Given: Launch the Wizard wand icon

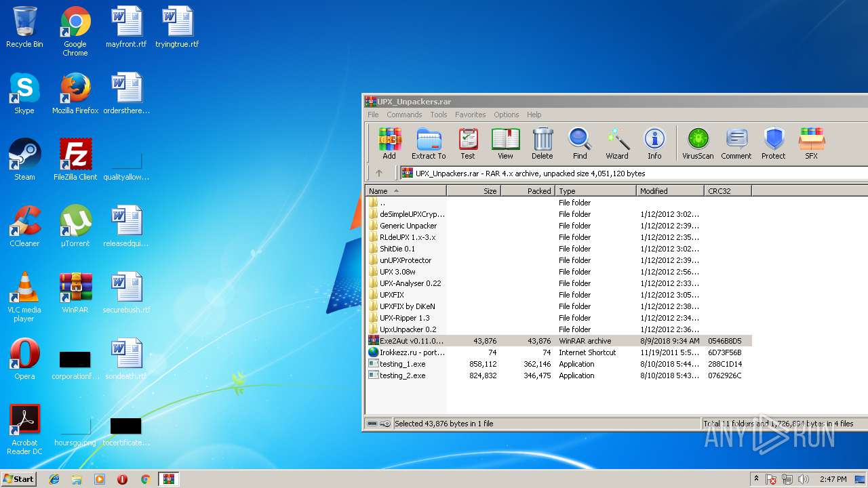Looking at the screenshot, I should coord(617,144).
